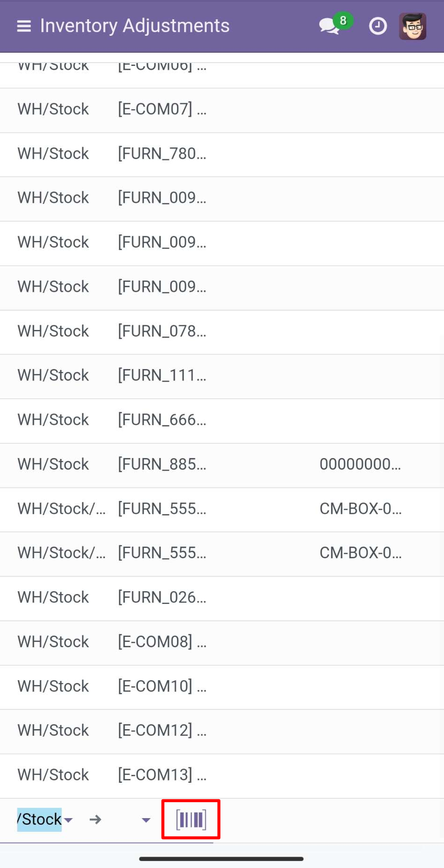Open the FURN_111 stock row

pyautogui.click(x=222, y=376)
